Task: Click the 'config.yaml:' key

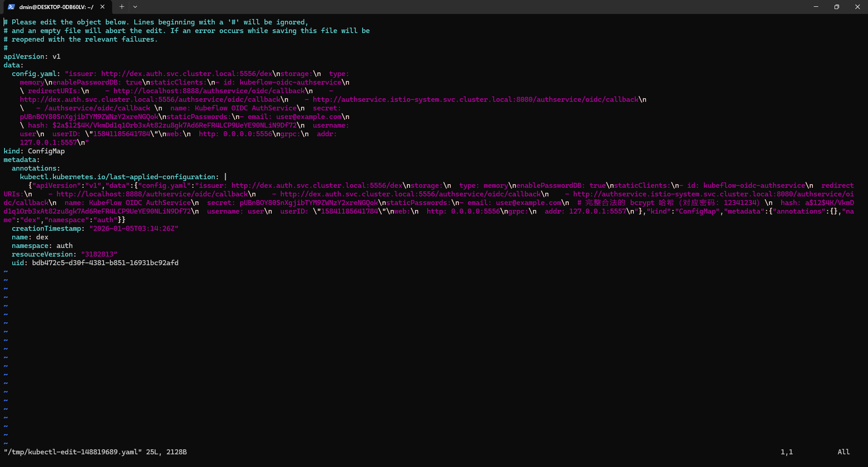Action: (x=36, y=74)
